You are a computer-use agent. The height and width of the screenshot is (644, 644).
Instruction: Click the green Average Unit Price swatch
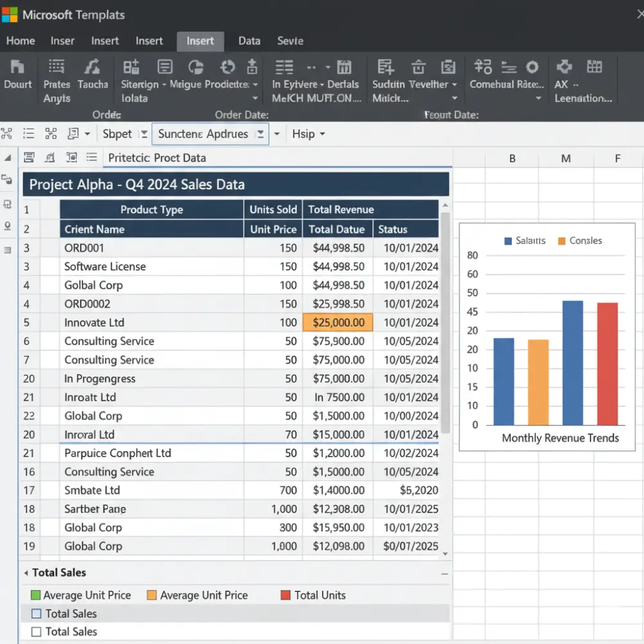(36, 595)
